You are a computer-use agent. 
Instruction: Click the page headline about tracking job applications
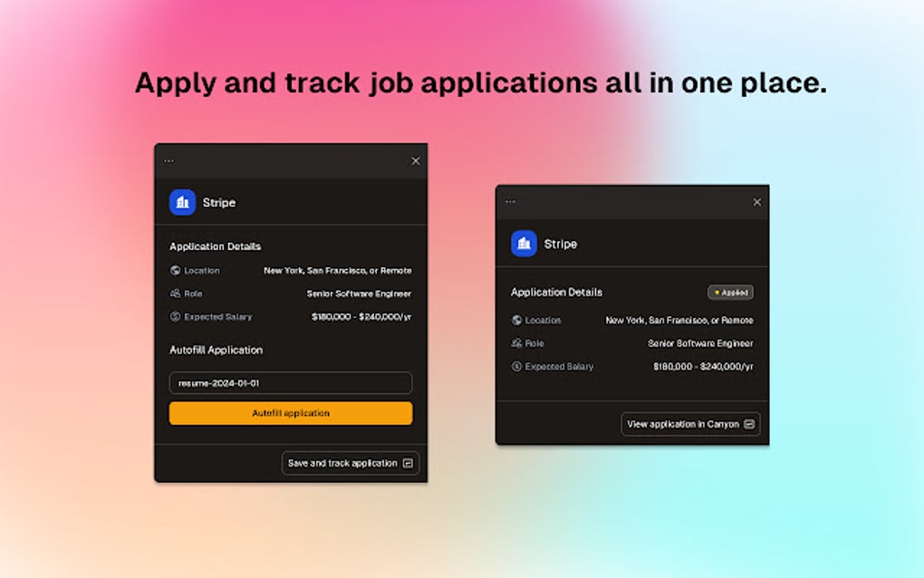pos(481,82)
